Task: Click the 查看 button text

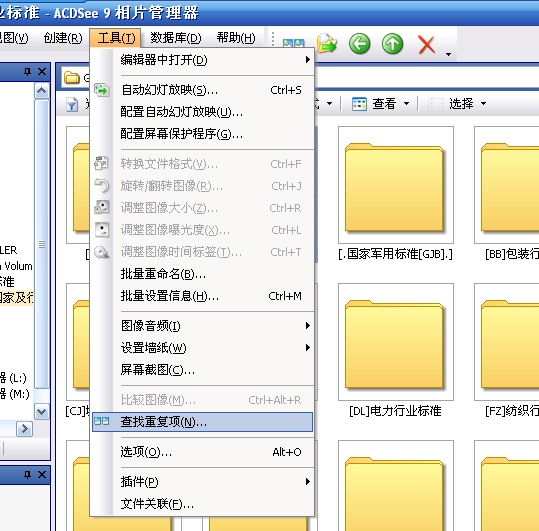Action: click(x=384, y=104)
